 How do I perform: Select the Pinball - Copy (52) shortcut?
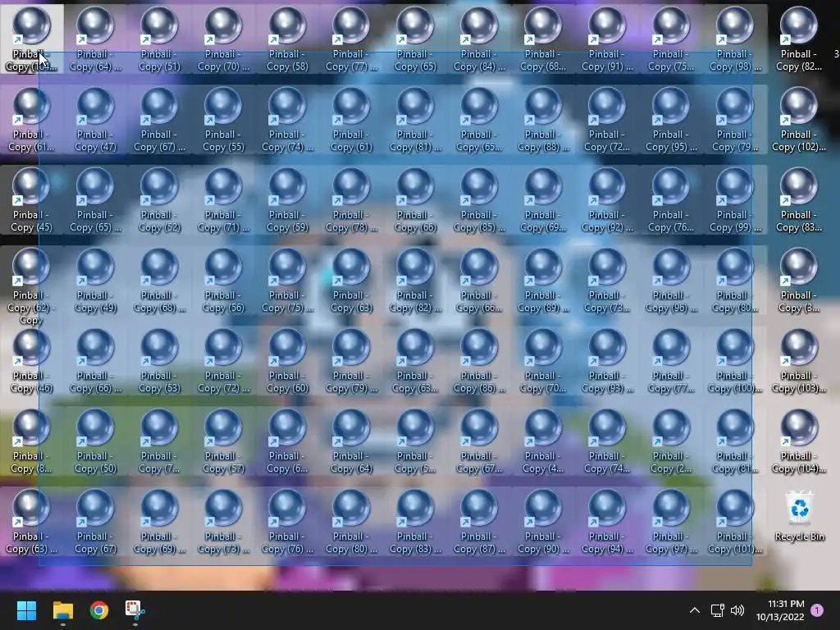point(159,200)
